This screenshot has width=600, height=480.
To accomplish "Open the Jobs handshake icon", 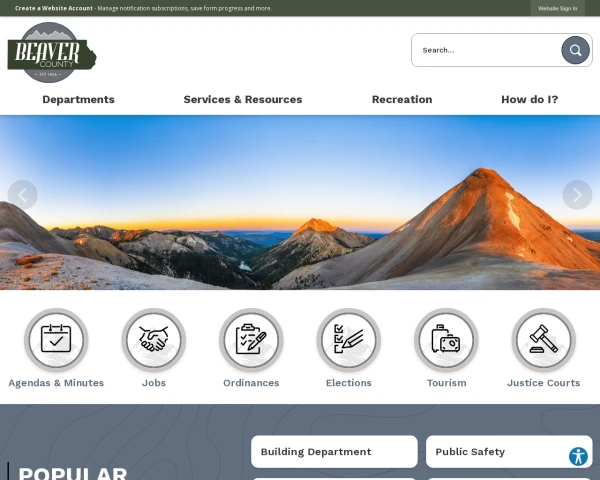I will tap(154, 340).
